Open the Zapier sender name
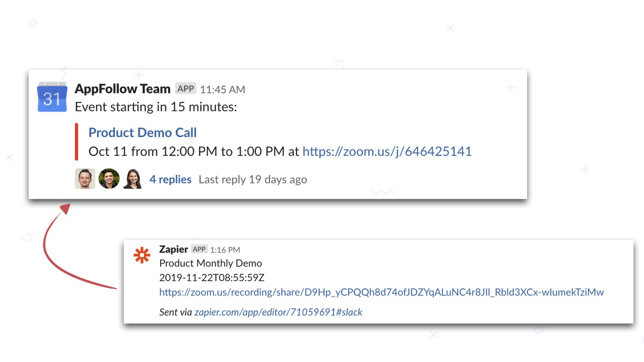Viewport: 644px width, 362px height. [x=173, y=249]
